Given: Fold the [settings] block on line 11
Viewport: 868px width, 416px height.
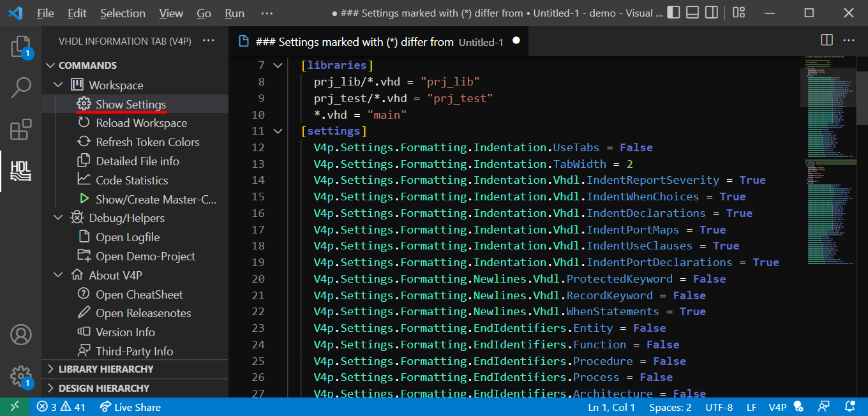Looking at the screenshot, I should (x=278, y=131).
